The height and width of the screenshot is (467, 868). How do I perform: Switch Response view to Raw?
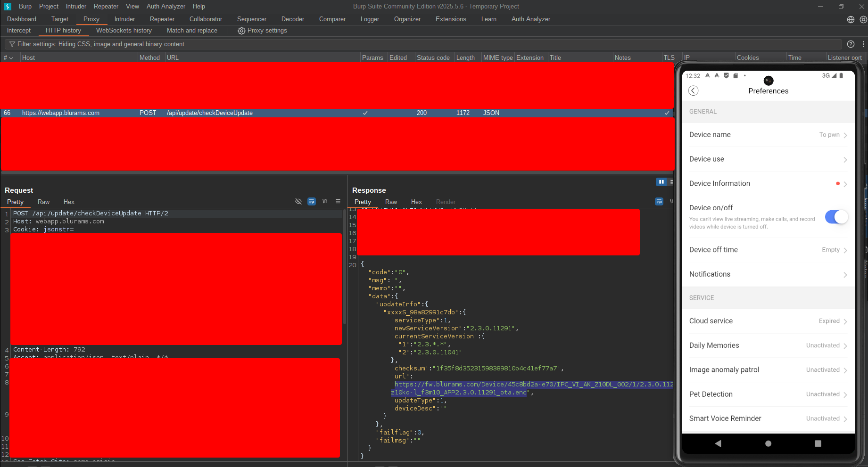click(391, 202)
